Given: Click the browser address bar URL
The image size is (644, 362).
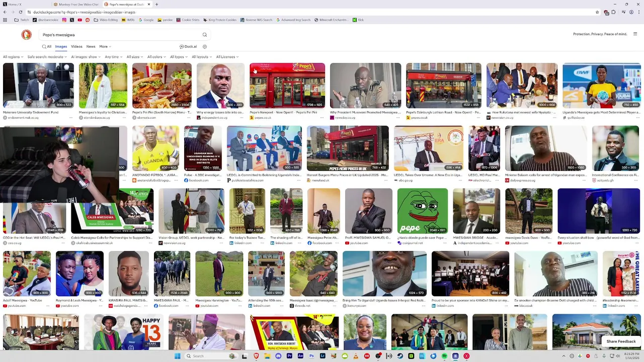Looking at the screenshot, I should pos(86,12).
